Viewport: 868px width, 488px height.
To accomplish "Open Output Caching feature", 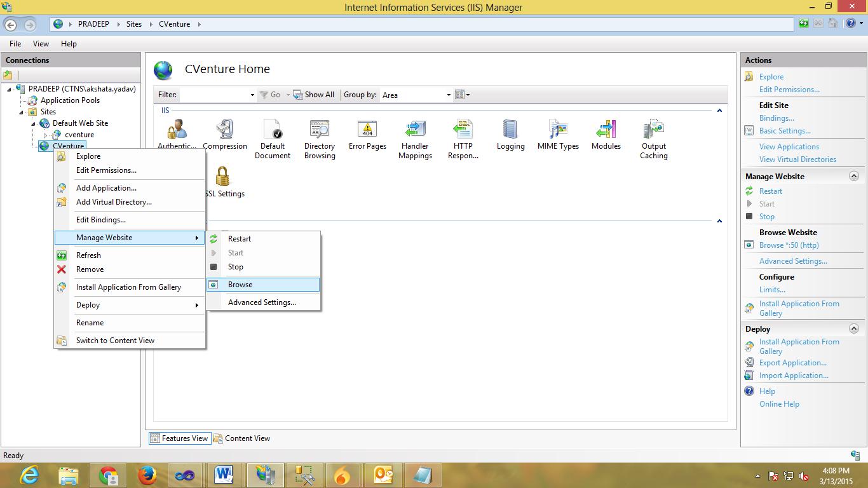I will click(x=653, y=140).
